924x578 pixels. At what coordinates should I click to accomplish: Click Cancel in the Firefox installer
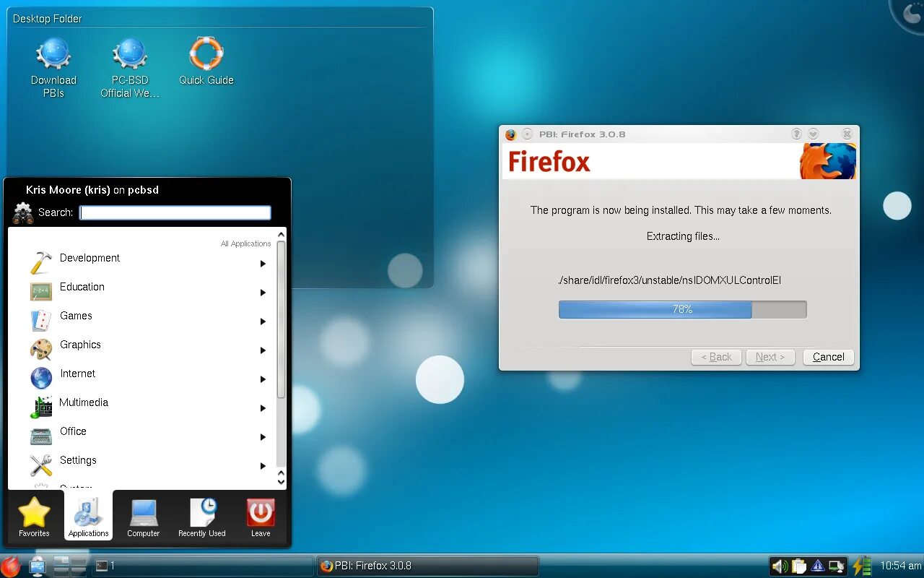tap(829, 357)
